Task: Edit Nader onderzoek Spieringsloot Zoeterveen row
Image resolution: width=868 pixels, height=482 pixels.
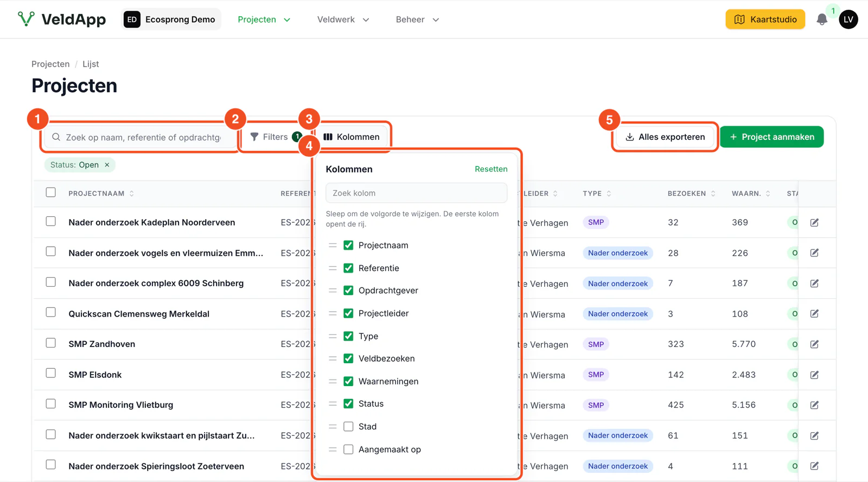Action: click(x=814, y=466)
